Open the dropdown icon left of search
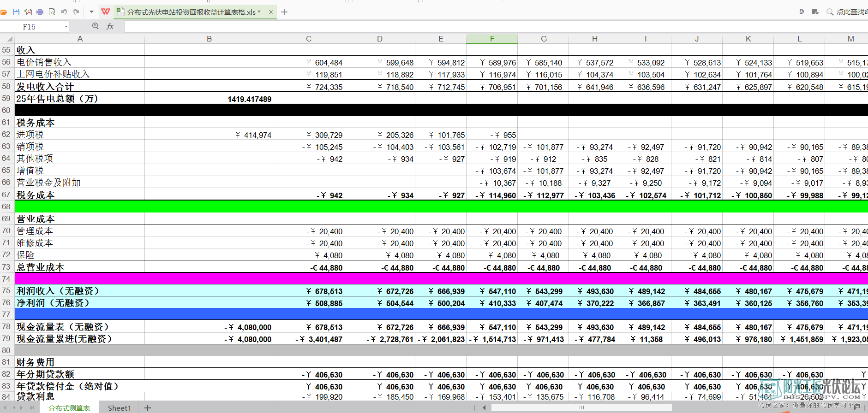Screen dimensions: 868x413 pyautogui.click(x=815, y=12)
